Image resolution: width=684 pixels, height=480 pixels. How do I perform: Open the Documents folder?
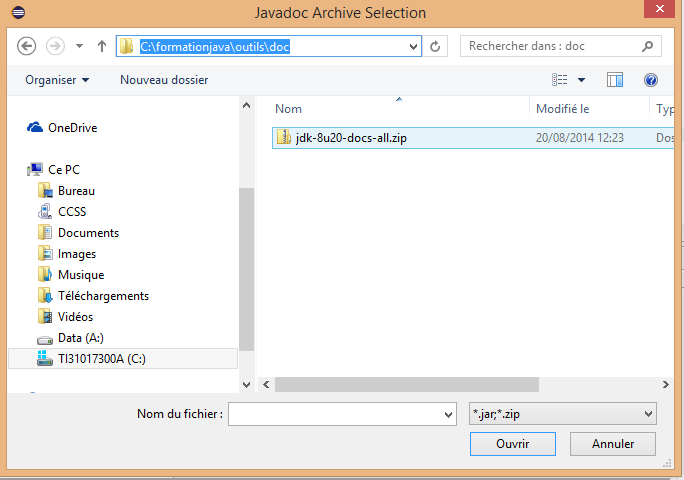pos(89,233)
